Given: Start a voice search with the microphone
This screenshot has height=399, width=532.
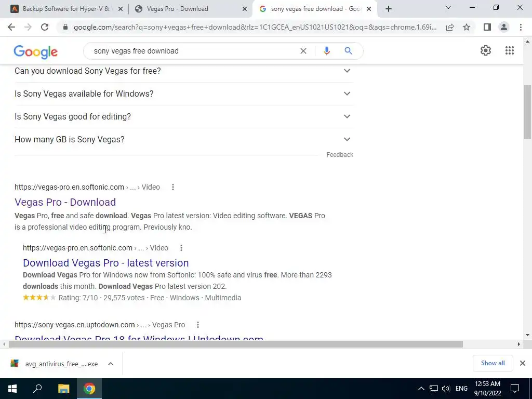Looking at the screenshot, I should pyautogui.click(x=326, y=51).
